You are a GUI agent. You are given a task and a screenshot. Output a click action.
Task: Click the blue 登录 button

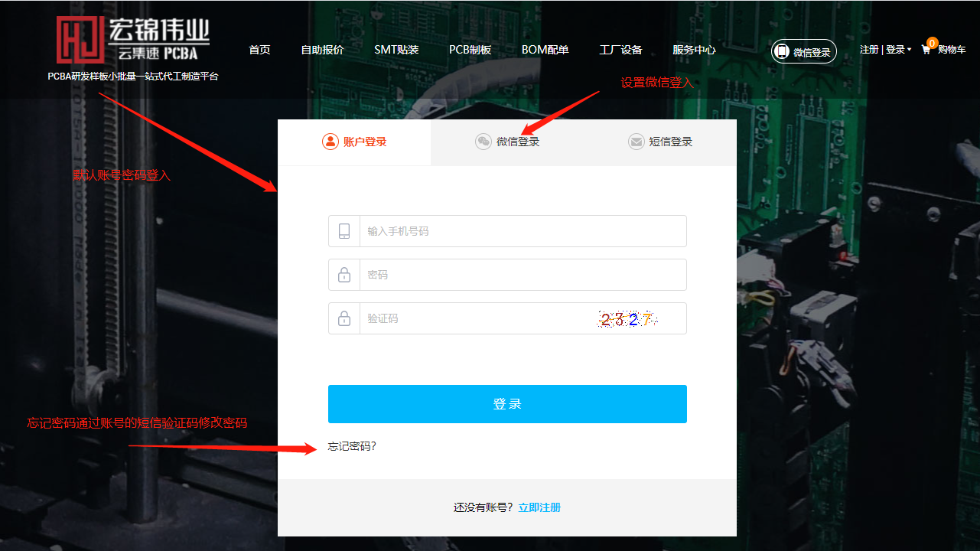(507, 403)
